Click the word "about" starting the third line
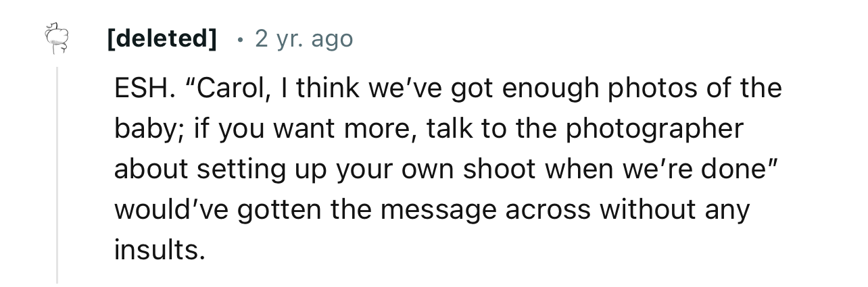The width and height of the screenshot is (868, 287). pyautogui.click(x=150, y=169)
